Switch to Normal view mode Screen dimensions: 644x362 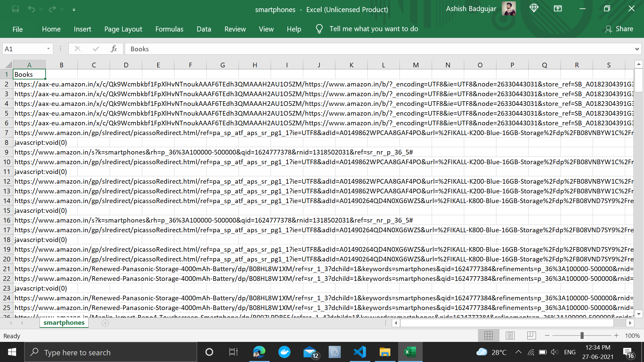coord(488,336)
